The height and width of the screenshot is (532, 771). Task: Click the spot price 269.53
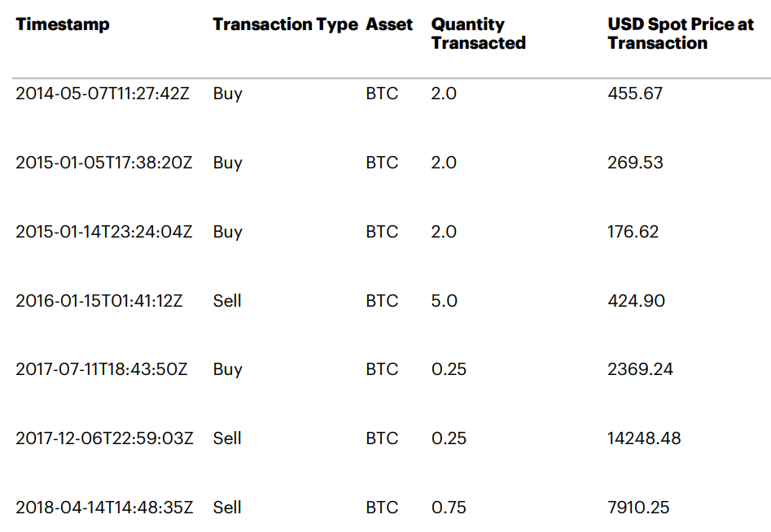[635, 163]
